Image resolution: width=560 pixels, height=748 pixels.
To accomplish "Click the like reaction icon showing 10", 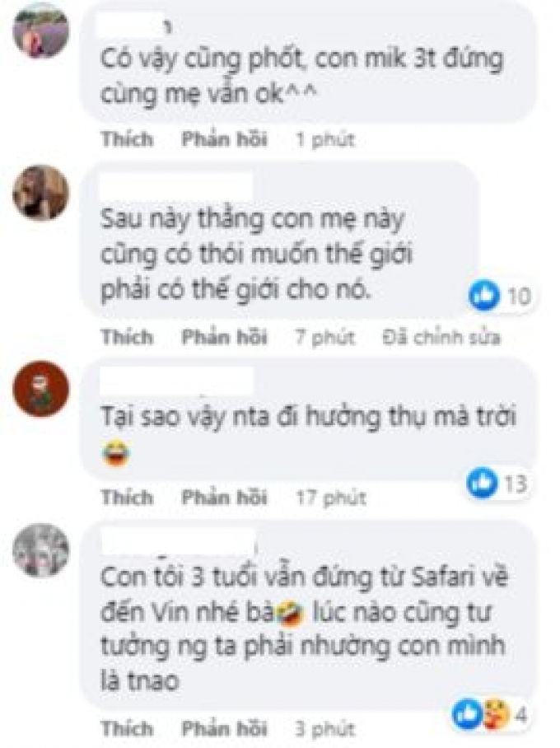I will (x=484, y=296).
